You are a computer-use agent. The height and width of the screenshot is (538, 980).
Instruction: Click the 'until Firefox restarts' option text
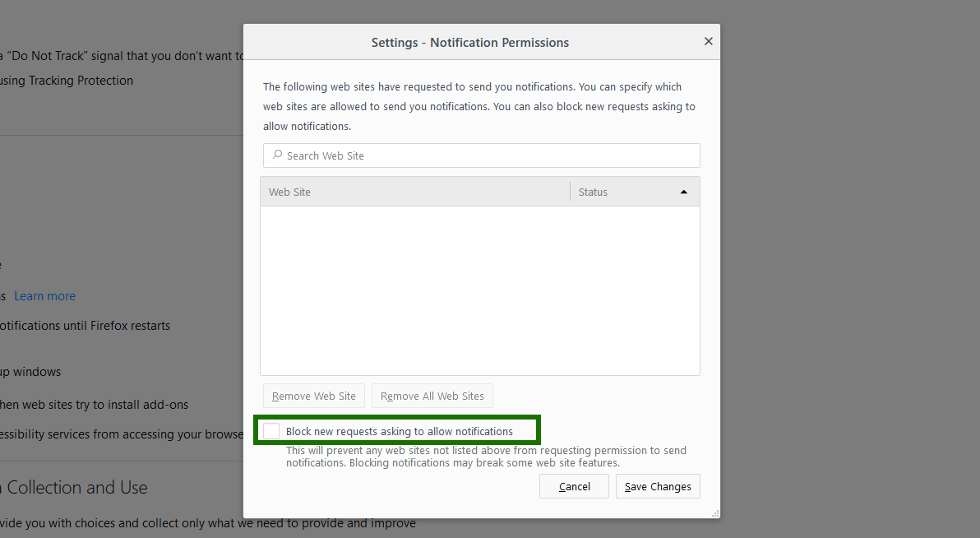coord(85,326)
